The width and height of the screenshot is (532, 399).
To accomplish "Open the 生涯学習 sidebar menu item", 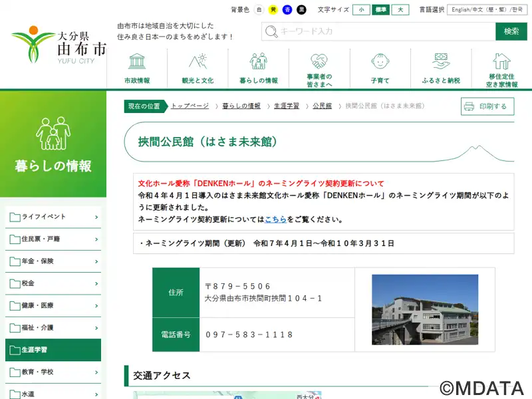I will [x=53, y=350].
